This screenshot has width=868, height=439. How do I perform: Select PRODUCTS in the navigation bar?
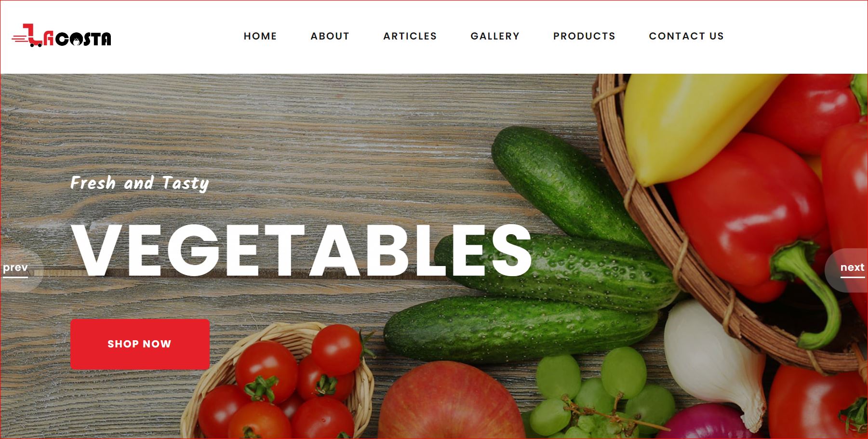584,36
